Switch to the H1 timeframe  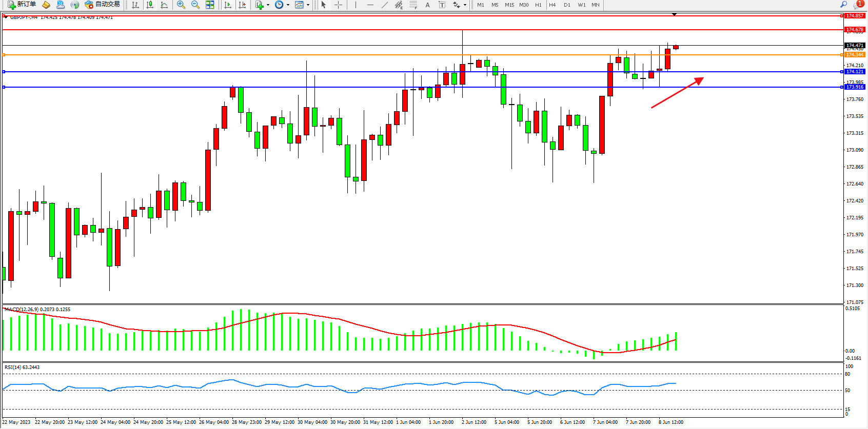tap(538, 5)
